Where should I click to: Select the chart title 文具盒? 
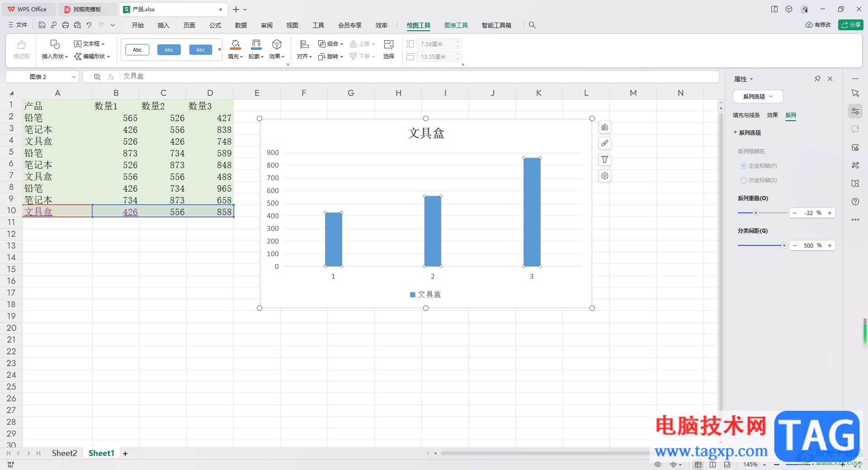point(426,133)
